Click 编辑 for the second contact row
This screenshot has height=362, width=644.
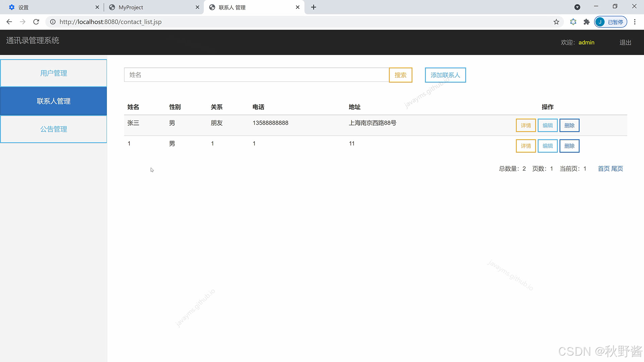[x=547, y=146]
